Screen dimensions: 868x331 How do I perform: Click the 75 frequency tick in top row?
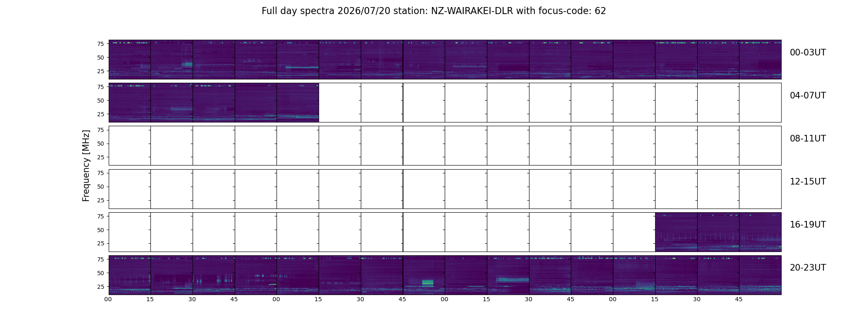tap(100, 44)
